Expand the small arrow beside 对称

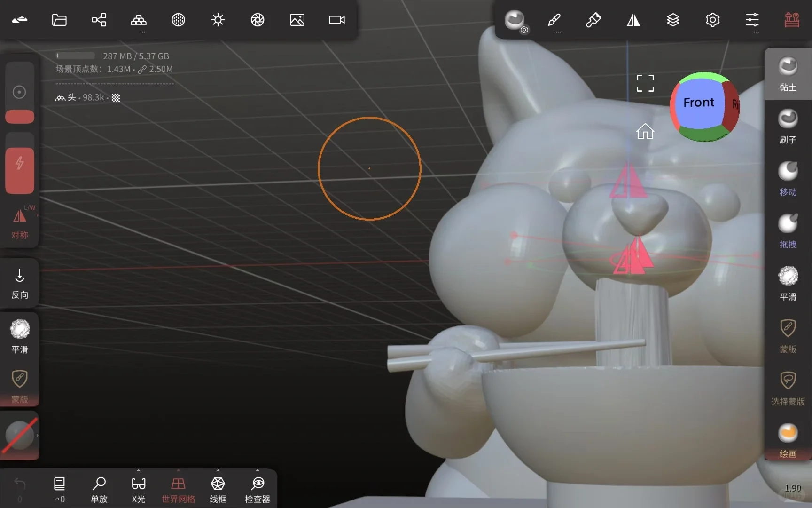(x=37, y=215)
